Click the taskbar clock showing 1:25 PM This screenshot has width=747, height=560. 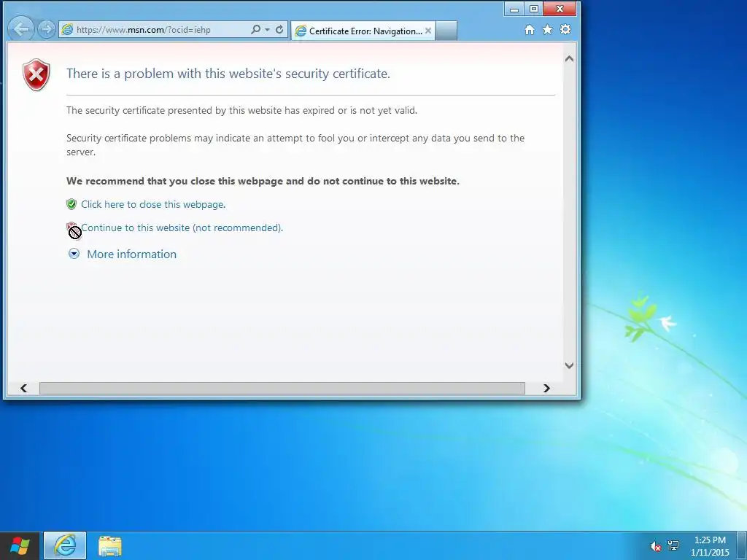[710, 546]
